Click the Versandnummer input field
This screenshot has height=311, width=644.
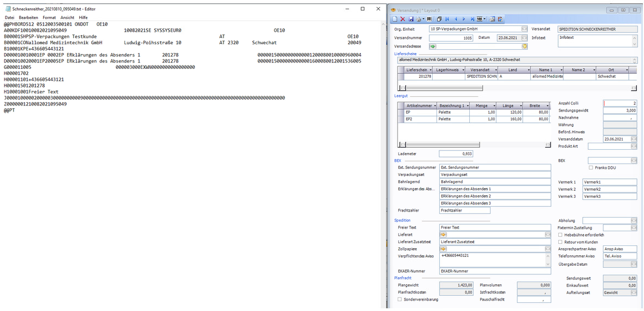click(x=451, y=38)
